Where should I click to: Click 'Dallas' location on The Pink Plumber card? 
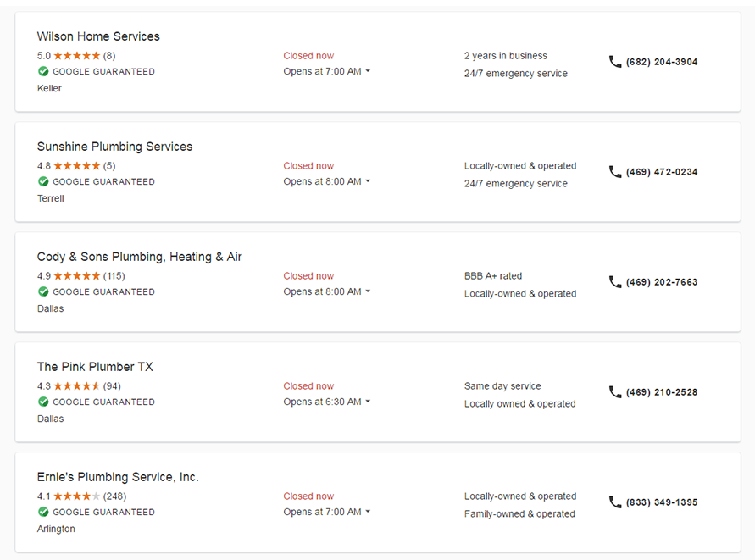pos(50,419)
